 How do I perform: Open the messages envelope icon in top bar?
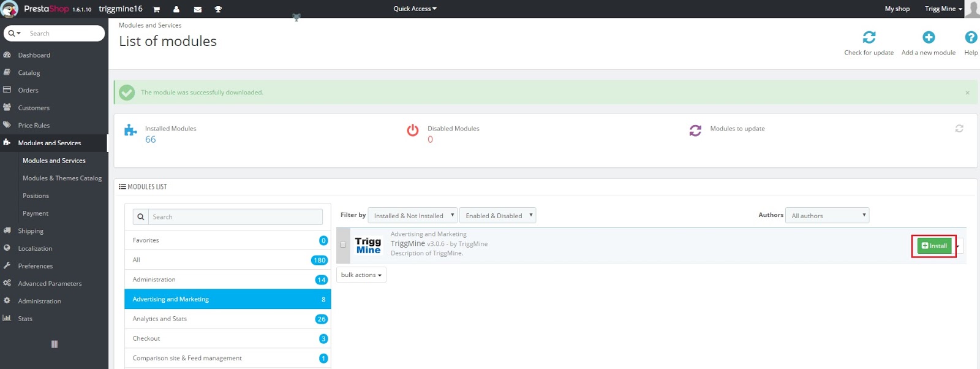point(197,9)
